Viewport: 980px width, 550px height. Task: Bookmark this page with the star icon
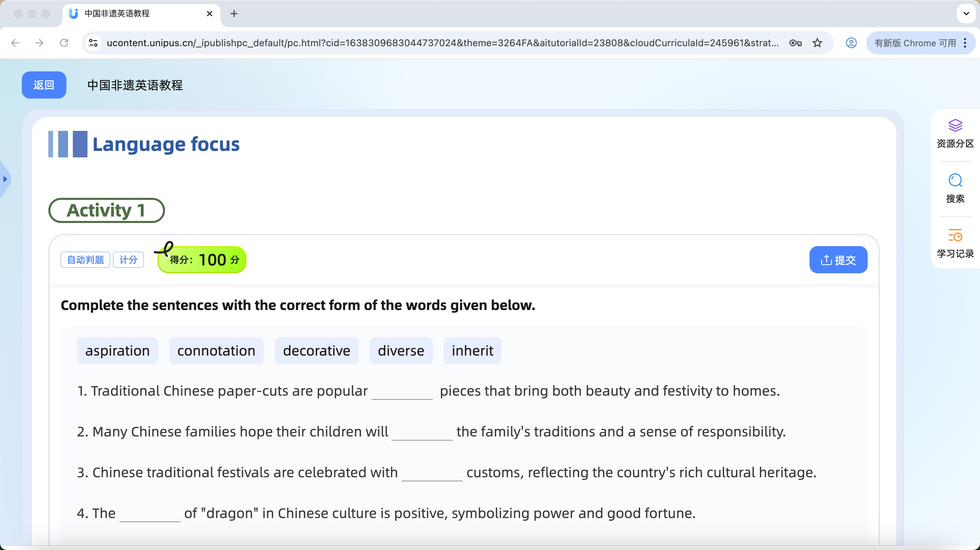(x=817, y=43)
